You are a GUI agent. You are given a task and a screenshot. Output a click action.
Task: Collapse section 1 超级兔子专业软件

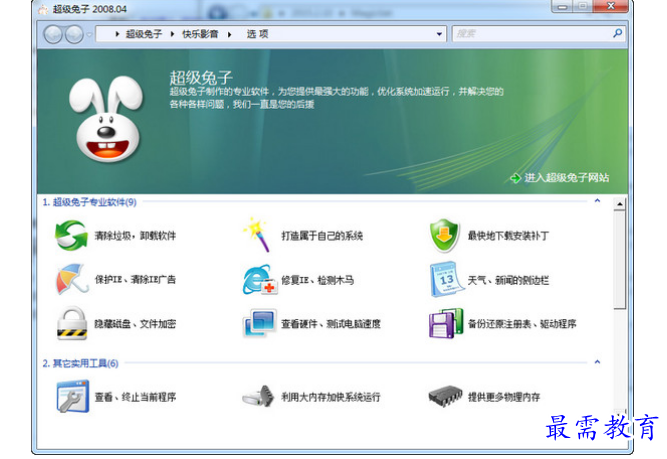pyautogui.click(x=597, y=201)
